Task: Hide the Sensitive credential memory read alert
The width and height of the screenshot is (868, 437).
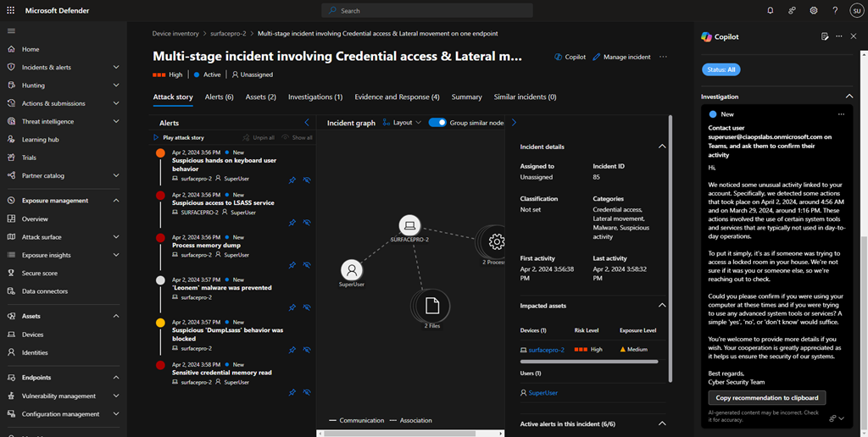Action: pos(306,392)
